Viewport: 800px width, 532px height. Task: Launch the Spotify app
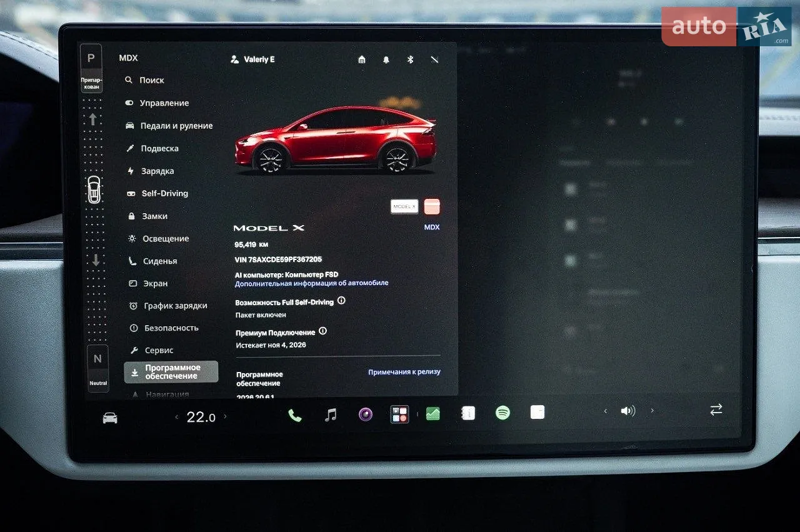[x=502, y=413]
